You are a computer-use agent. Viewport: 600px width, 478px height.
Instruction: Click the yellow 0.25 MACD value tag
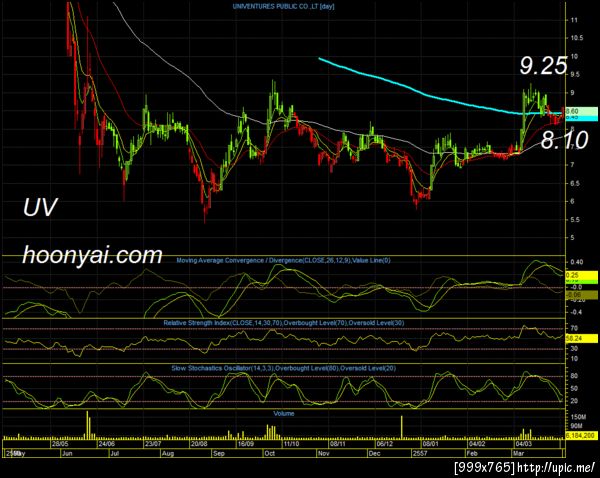581,275
